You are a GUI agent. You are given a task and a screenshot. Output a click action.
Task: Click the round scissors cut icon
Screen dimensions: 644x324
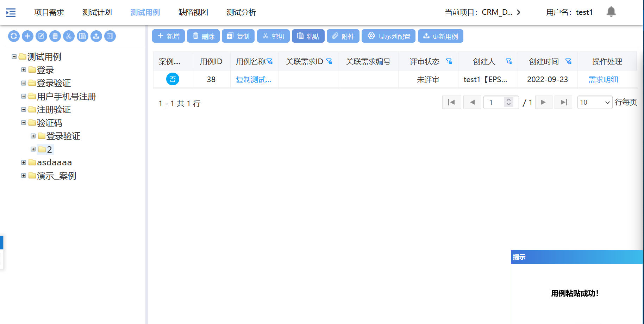69,36
